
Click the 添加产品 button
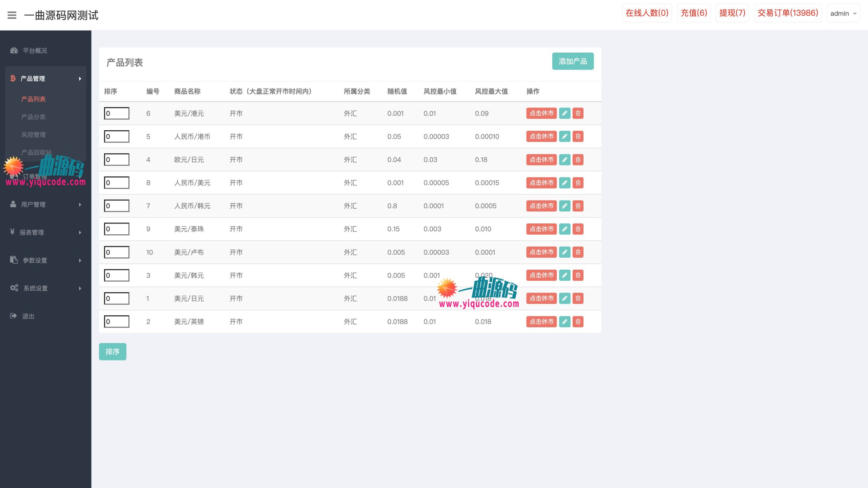(573, 61)
